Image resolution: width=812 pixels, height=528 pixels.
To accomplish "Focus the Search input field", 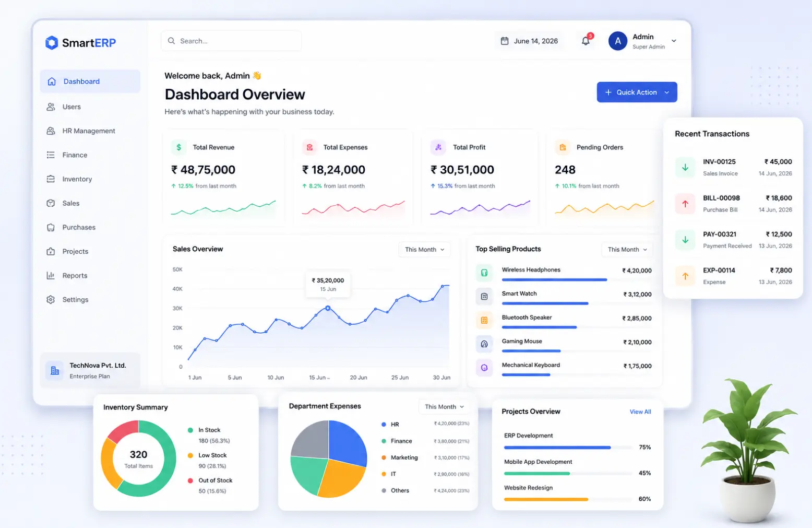I will tap(232, 41).
